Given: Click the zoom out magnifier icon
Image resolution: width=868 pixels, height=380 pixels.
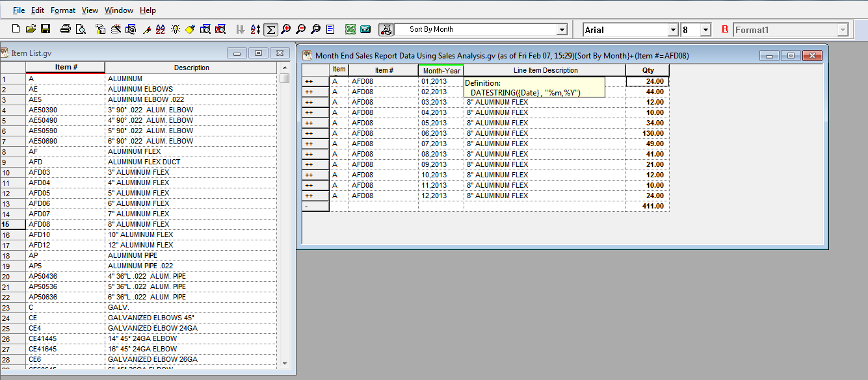Looking at the screenshot, I should tap(300, 29).
